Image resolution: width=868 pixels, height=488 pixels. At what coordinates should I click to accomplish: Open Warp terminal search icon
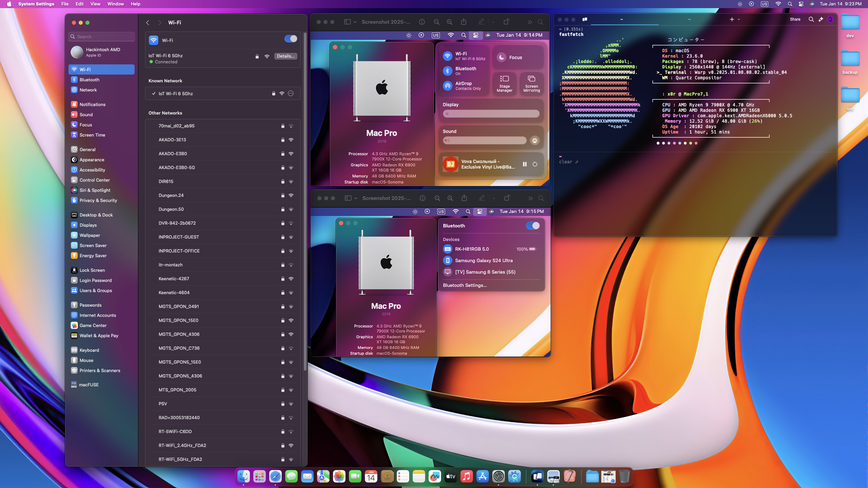click(811, 19)
